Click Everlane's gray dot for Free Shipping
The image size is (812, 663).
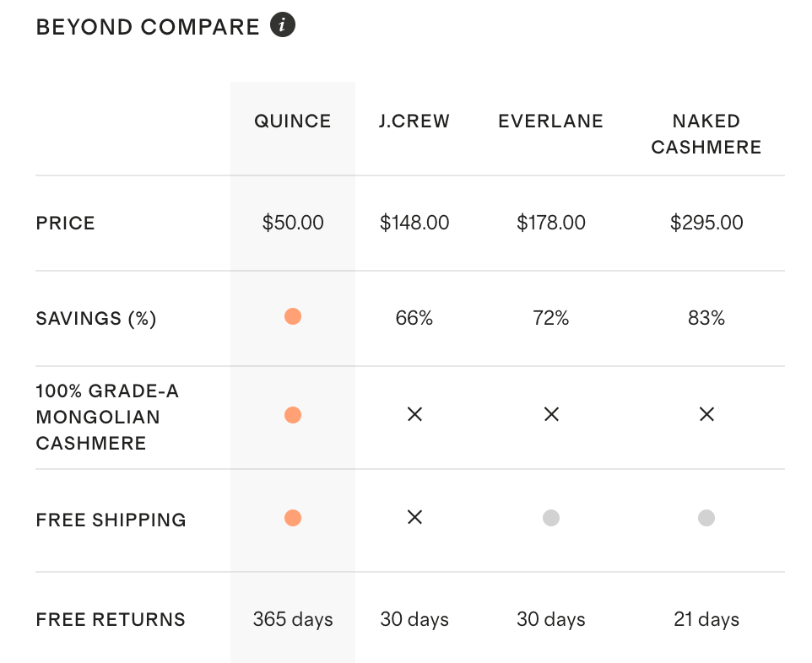click(x=551, y=518)
